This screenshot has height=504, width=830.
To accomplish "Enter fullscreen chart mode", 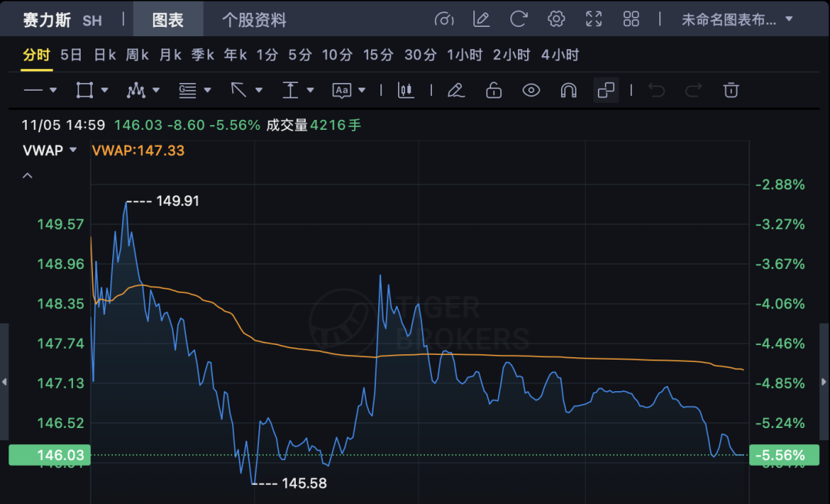I will pos(594,19).
